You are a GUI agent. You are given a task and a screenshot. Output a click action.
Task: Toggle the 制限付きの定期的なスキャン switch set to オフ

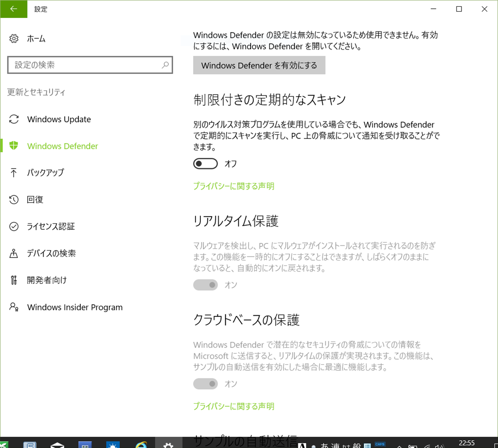coord(206,164)
